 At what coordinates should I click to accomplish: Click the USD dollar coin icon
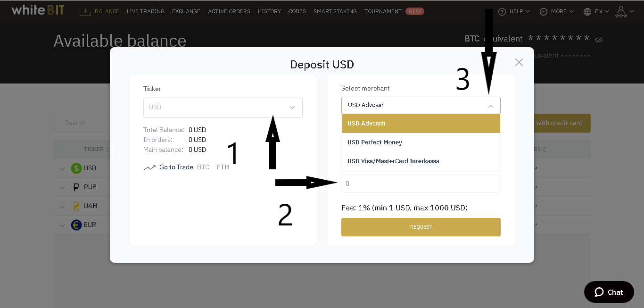click(76, 168)
